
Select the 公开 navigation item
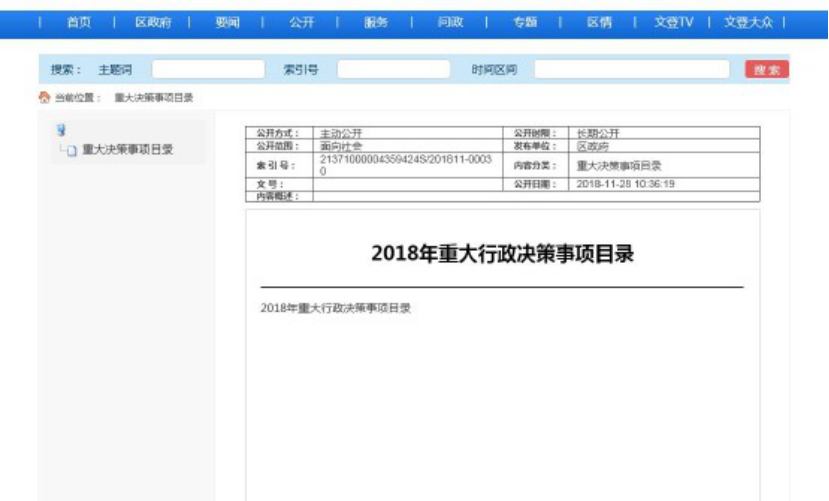coord(301,22)
